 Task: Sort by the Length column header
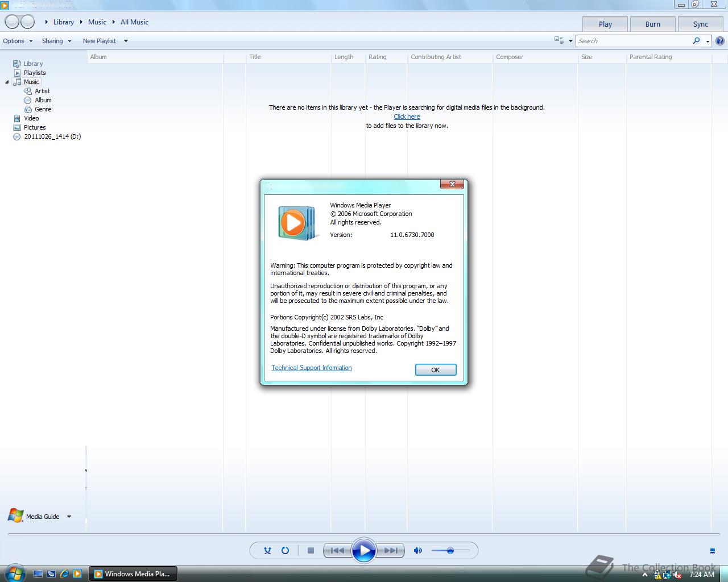click(x=348, y=57)
